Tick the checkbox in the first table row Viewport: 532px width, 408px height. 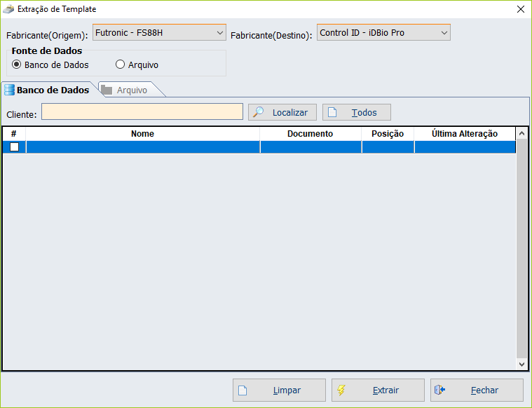click(14, 147)
